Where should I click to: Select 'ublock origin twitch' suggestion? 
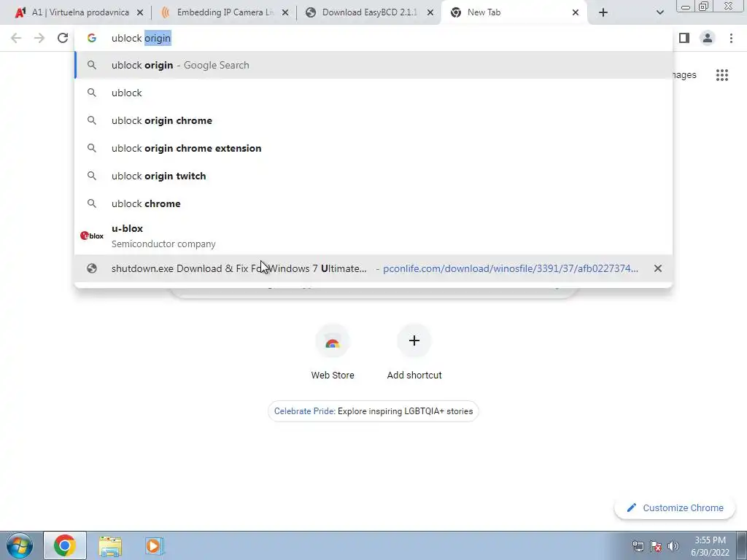pyautogui.click(x=373, y=176)
